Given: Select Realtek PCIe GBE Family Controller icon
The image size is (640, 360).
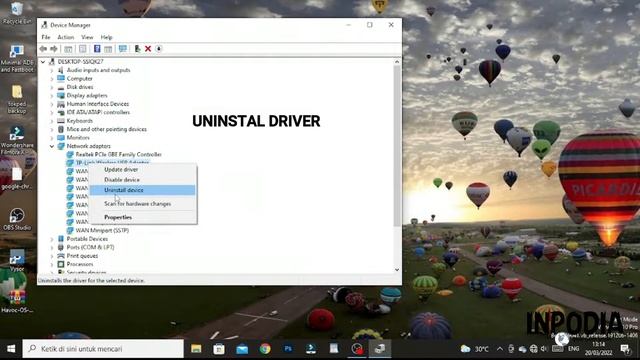Looking at the screenshot, I should (x=70, y=155).
